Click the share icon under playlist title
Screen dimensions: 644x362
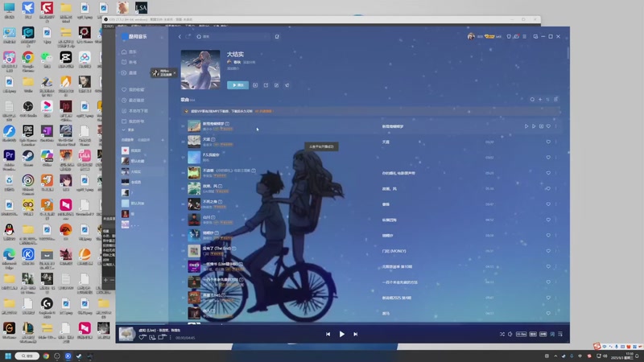point(266,85)
